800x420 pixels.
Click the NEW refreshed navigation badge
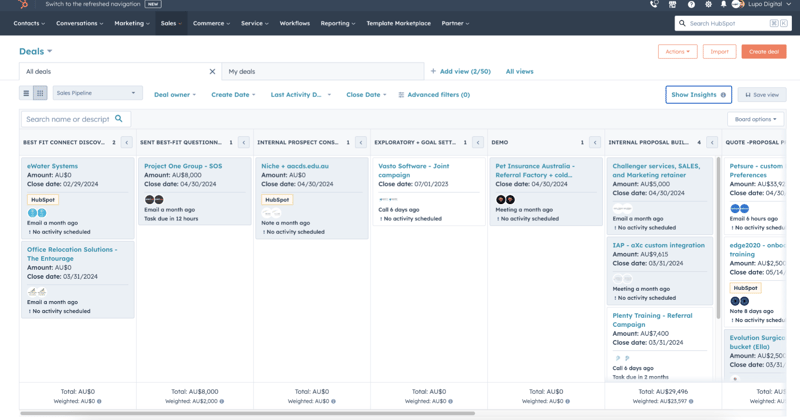coord(153,4)
